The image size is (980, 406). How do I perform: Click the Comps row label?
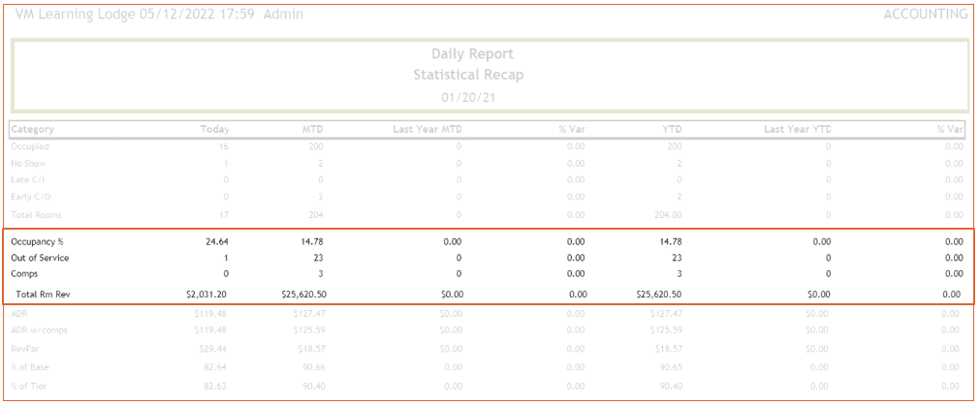pos(26,275)
